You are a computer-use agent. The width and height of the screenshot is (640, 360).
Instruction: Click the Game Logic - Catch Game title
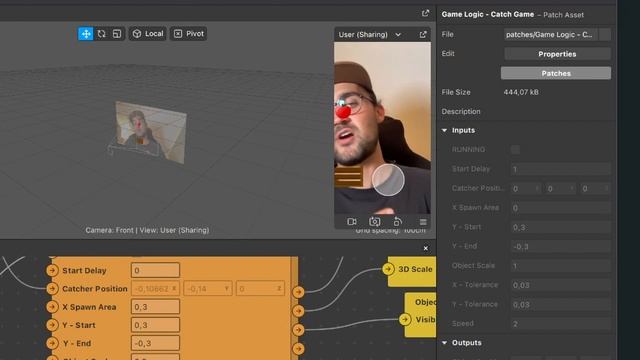[x=488, y=14]
